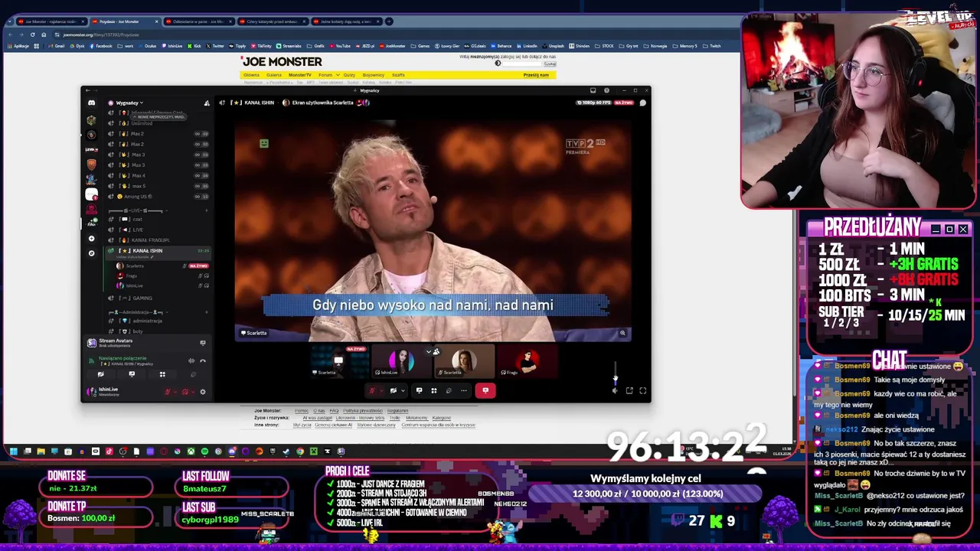Open soundboard icon in call bar
This screenshot has height=551, width=980.
449,390
